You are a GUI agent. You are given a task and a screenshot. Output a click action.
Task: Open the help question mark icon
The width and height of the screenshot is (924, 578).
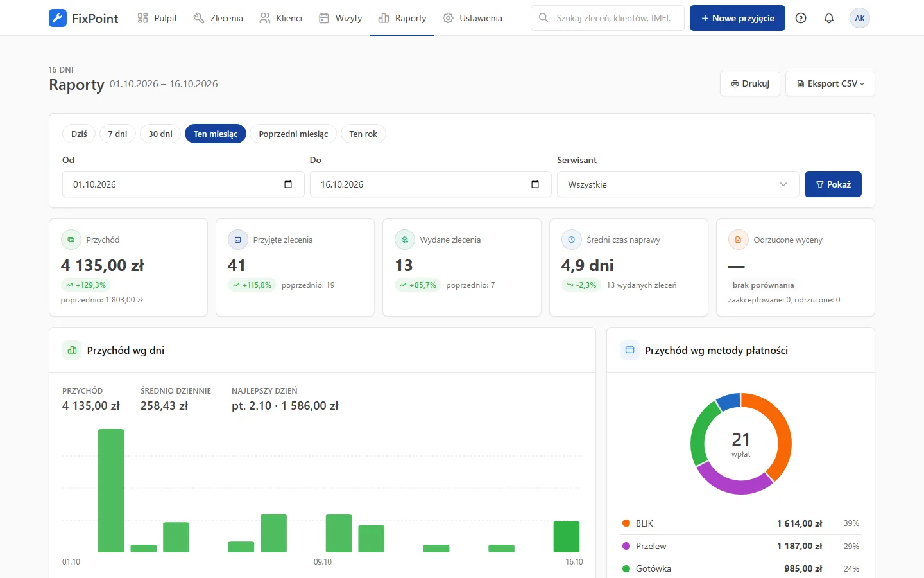801,18
